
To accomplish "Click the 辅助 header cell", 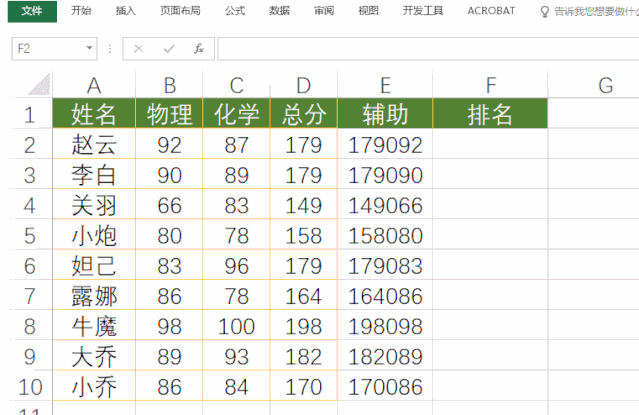I will pyautogui.click(x=385, y=114).
